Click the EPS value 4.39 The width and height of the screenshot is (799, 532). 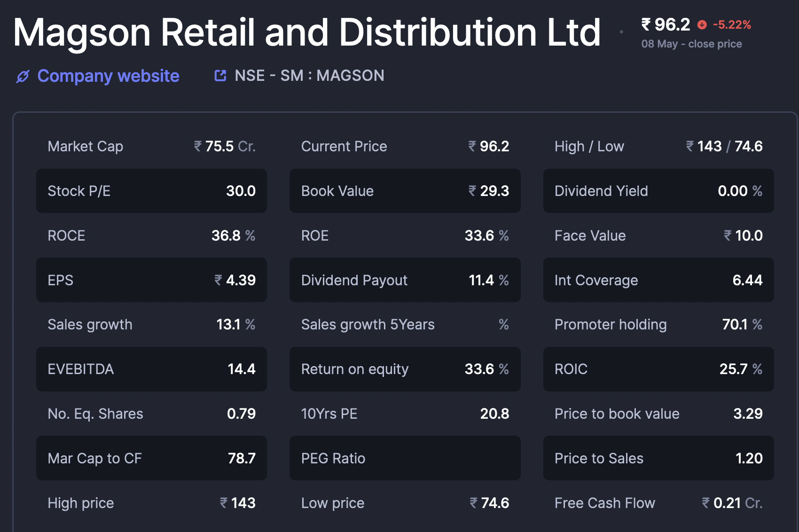235,280
